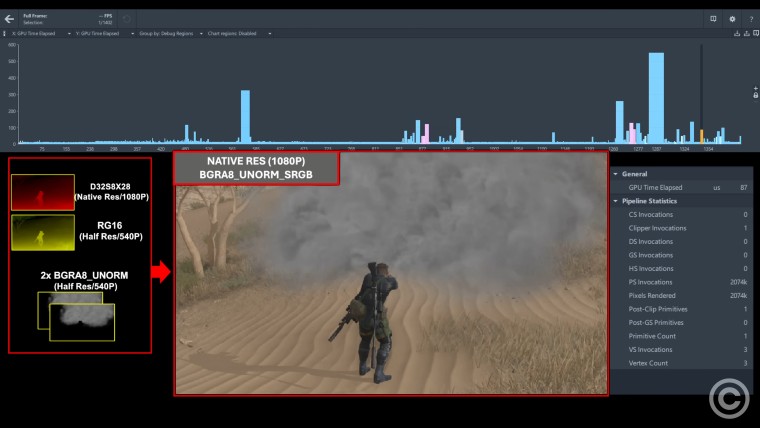This screenshot has height=428, width=760.
Task: Click the RG16 yellow texture thumbnail
Action: pyautogui.click(x=42, y=232)
